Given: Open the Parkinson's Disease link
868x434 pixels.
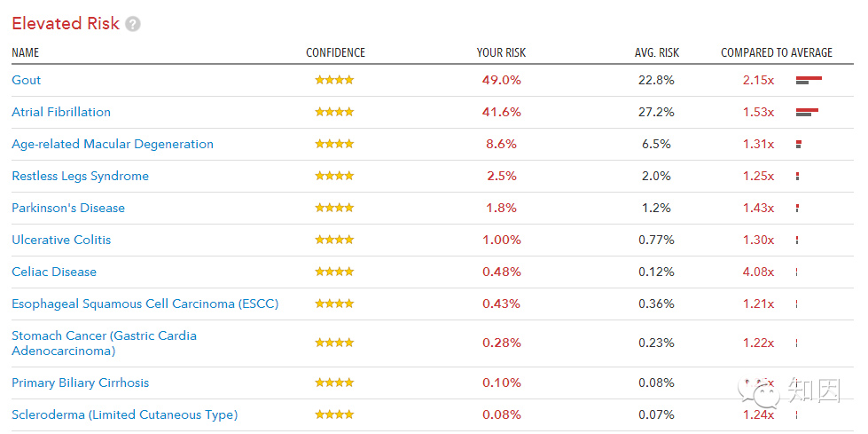Looking at the screenshot, I should point(68,208).
